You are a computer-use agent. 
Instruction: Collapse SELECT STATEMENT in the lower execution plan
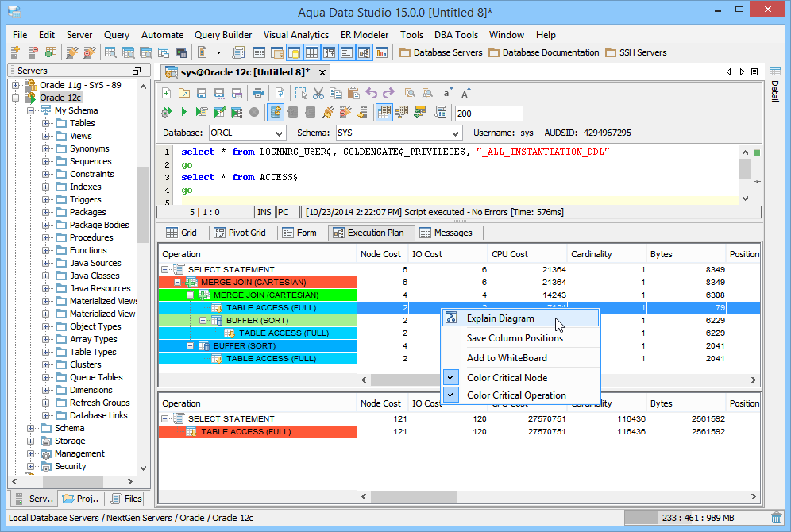pos(165,419)
